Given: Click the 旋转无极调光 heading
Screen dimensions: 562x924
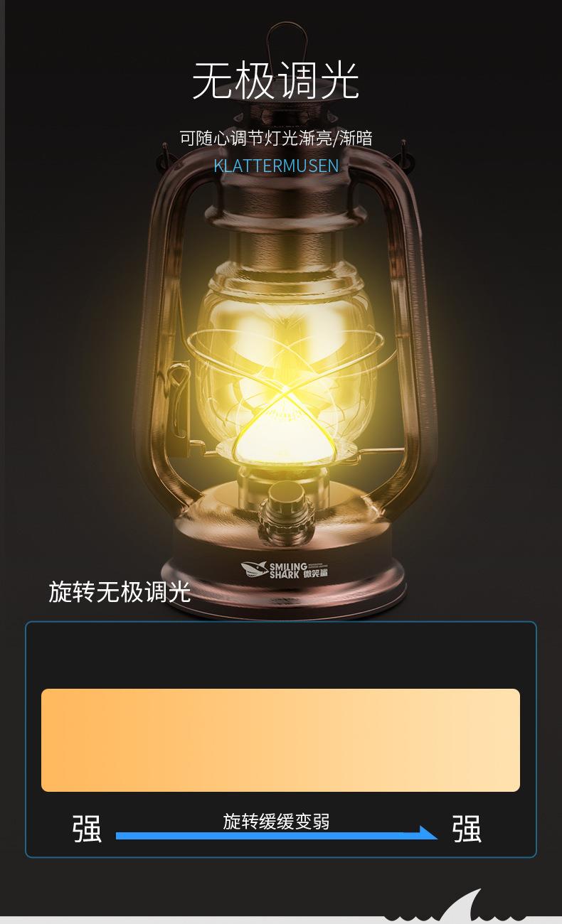Looking at the screenshot, I should 120,591.
